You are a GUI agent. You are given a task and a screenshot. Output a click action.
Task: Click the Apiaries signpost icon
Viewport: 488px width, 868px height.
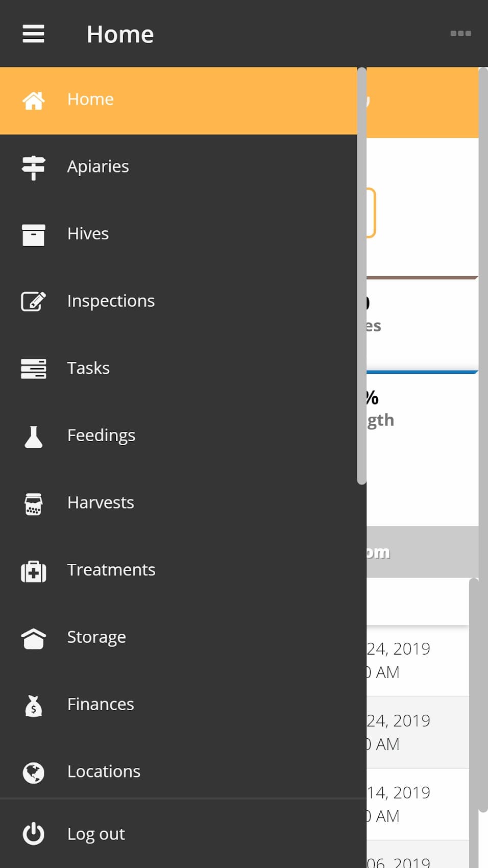click(34, 167)
